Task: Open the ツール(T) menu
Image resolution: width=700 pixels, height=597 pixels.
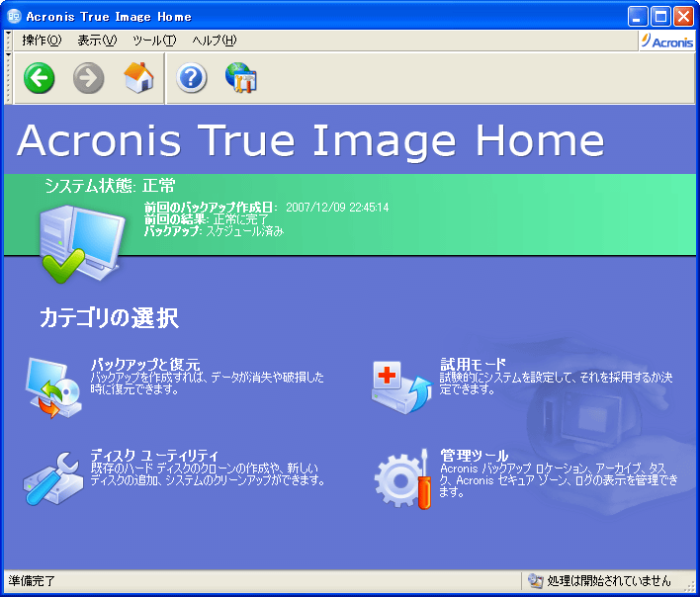Action: tap(154, 41)
